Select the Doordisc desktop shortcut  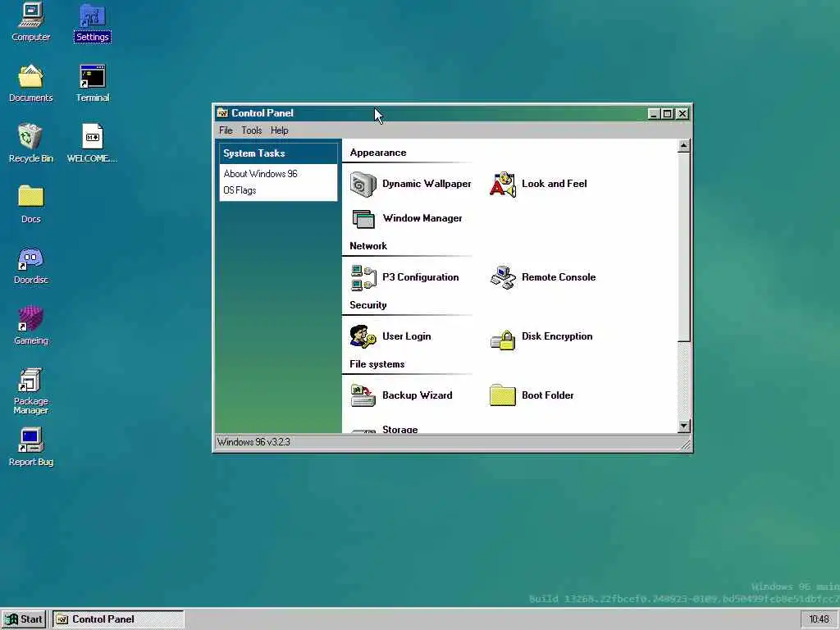tap(30, 265)
